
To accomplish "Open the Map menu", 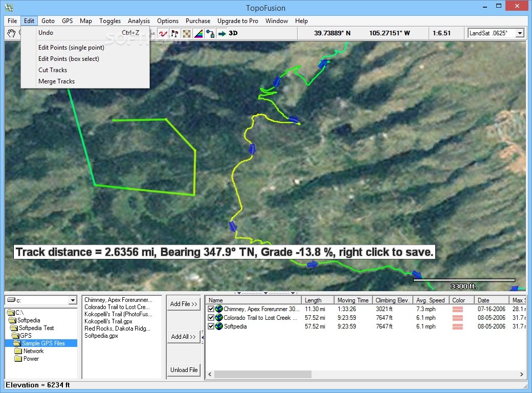I will click(86, 20).
